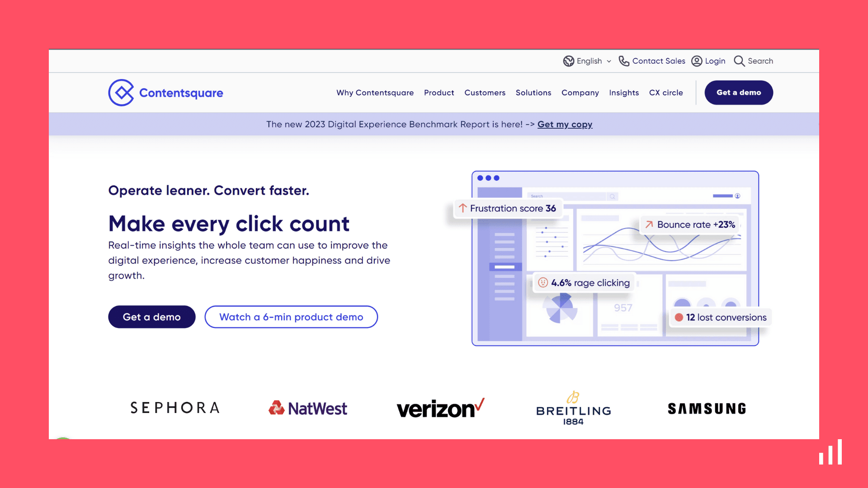Screen dimensions: 868x488
Task: Open the Customers menu item
Action: (x=485, y=92)
